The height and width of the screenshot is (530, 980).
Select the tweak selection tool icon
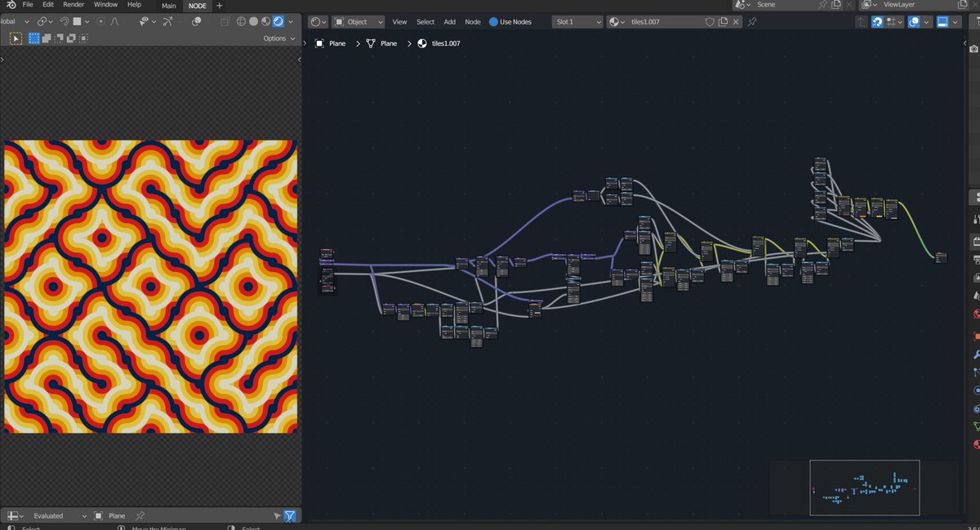(x=16, y=38)
